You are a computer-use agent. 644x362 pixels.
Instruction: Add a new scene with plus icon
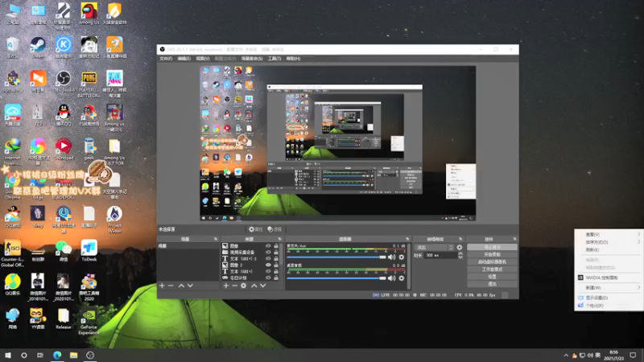(x=162, y=286)
